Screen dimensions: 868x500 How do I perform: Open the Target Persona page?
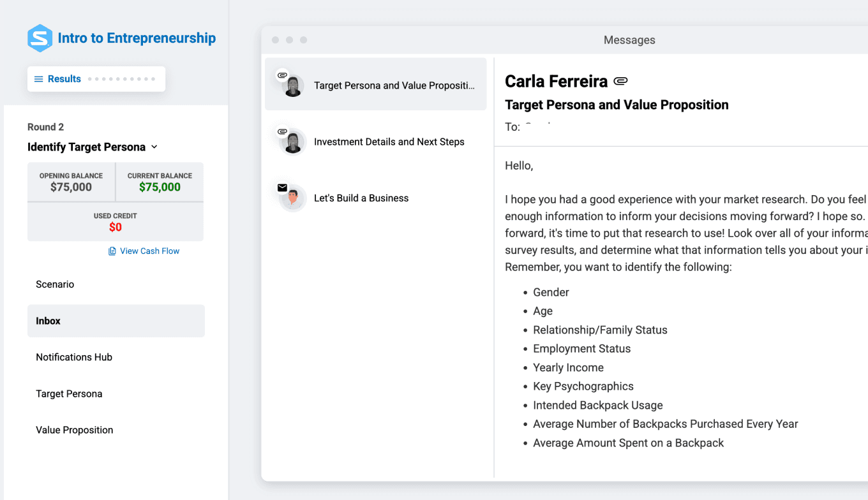click(69, 393)
